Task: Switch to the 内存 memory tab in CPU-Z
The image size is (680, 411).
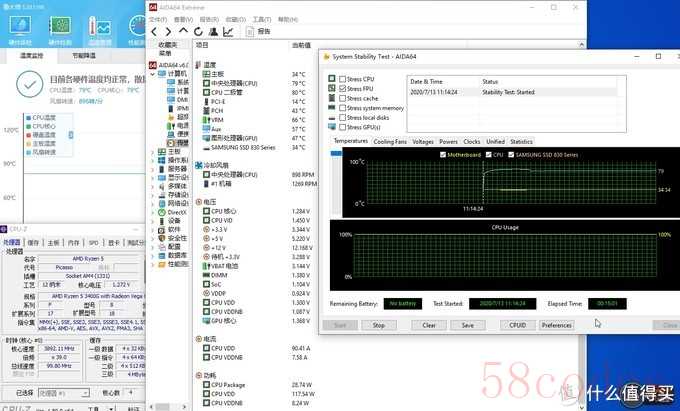Action: (74, 243)
